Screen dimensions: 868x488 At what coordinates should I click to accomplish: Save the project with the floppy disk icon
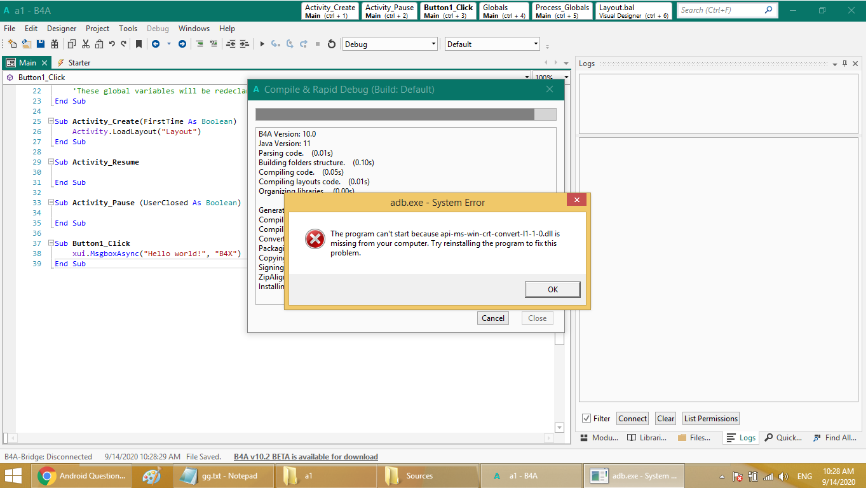point(41,44)
